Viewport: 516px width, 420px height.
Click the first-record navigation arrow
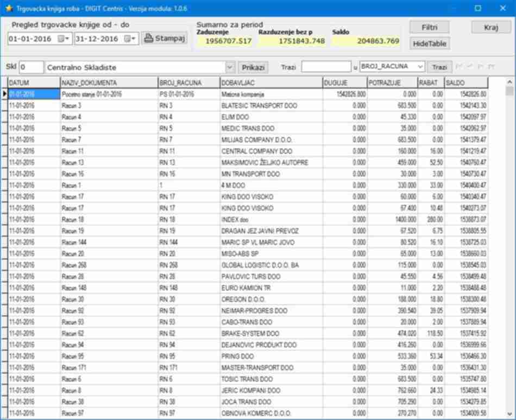click(x=459, y=67)
